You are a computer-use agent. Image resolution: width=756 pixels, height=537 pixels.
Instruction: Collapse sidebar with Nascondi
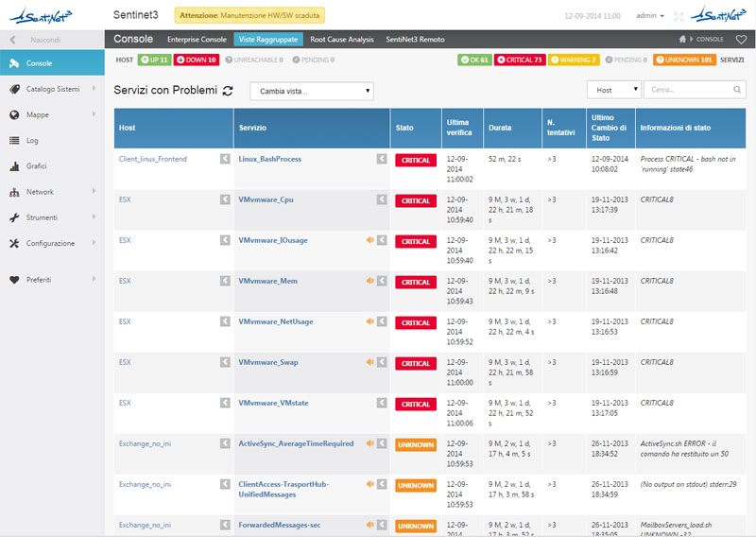pos(52,40)
